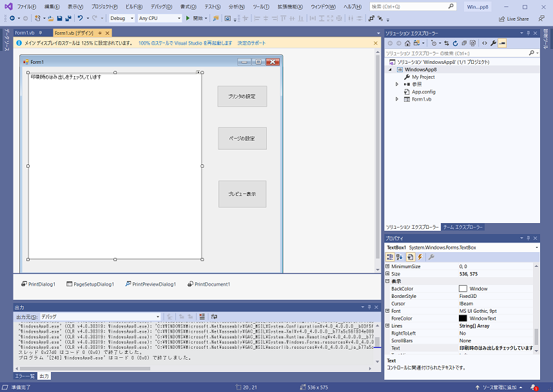
Task: Select the PrintDocument1 component
Action: (x=209, y=284)
